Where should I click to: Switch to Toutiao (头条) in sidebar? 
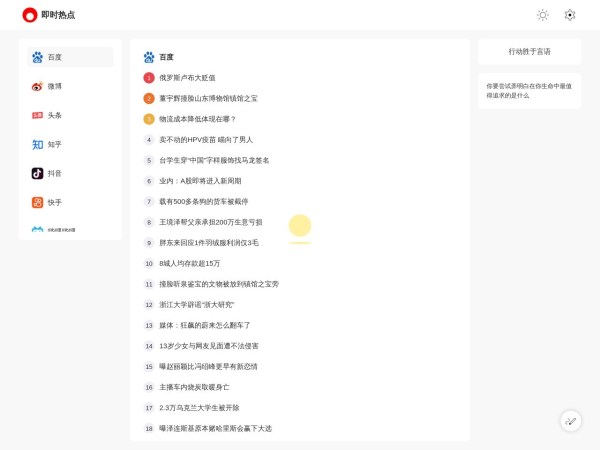[69, 115]
